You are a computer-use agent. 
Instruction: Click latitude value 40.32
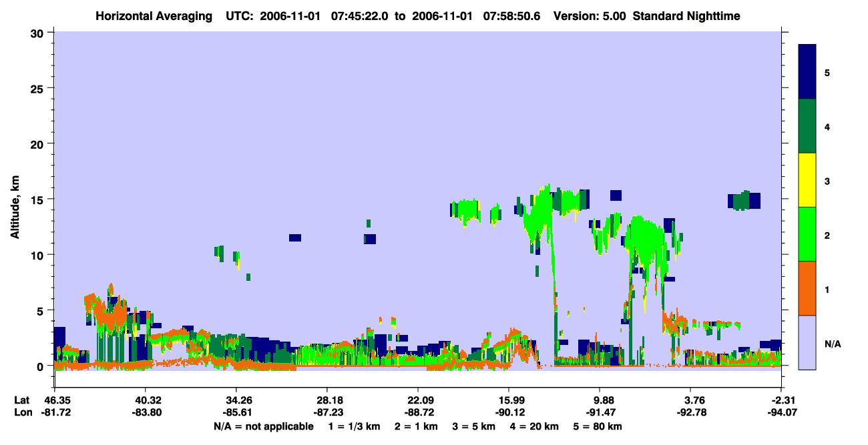145,400
